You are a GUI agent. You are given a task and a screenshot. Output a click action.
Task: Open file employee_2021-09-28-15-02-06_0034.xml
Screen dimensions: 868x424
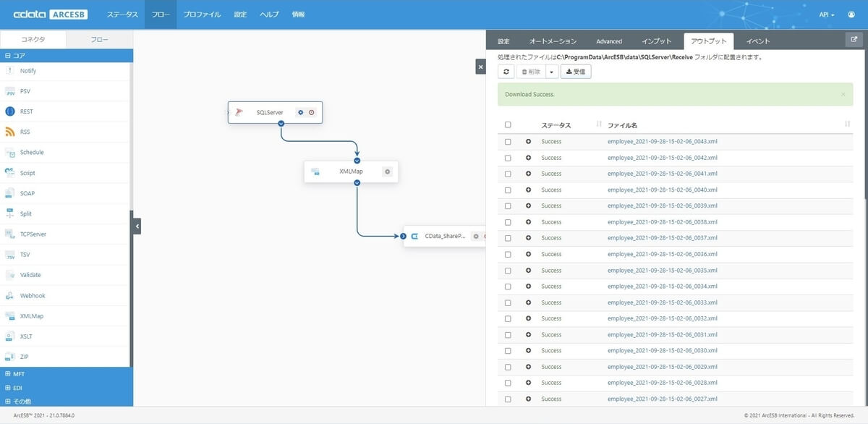click(x=663, y=287)
